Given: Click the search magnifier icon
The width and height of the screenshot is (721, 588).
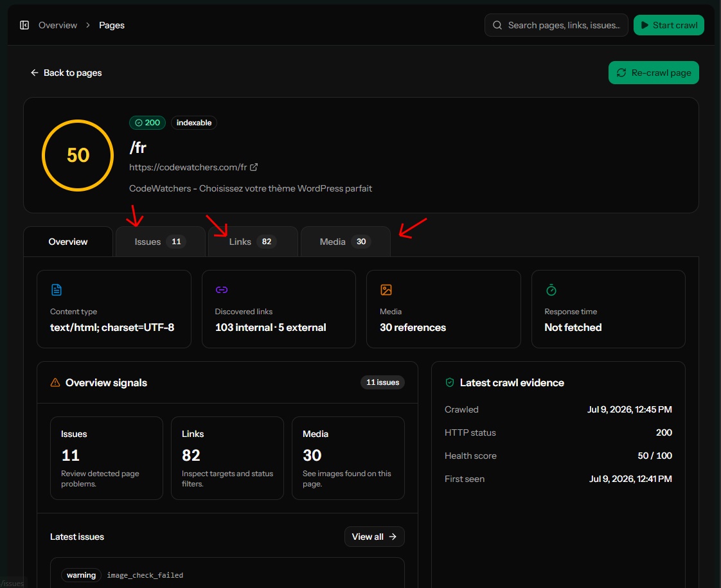Looking at the screenshot, I should [x=497, y=25].
